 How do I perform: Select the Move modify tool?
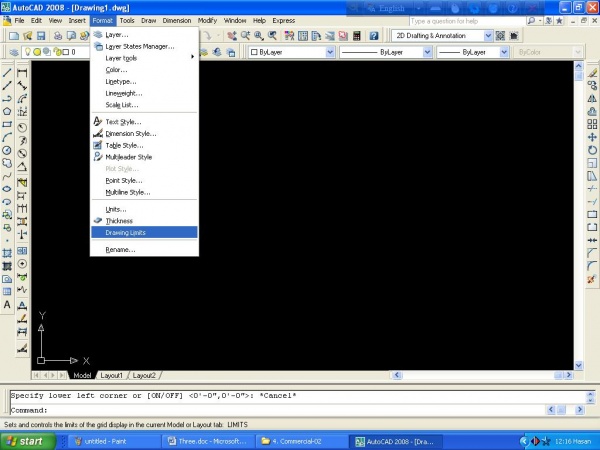click(x=592, y=137)
